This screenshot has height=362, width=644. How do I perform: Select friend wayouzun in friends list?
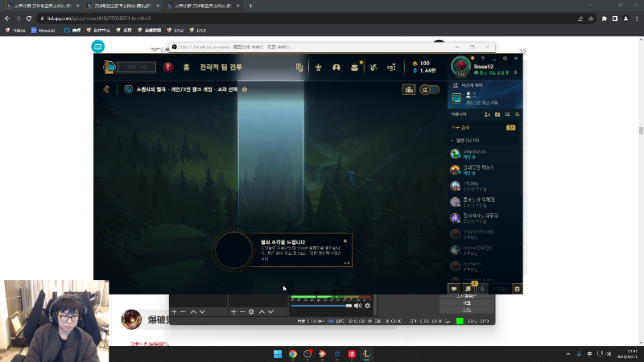[484, 154]
